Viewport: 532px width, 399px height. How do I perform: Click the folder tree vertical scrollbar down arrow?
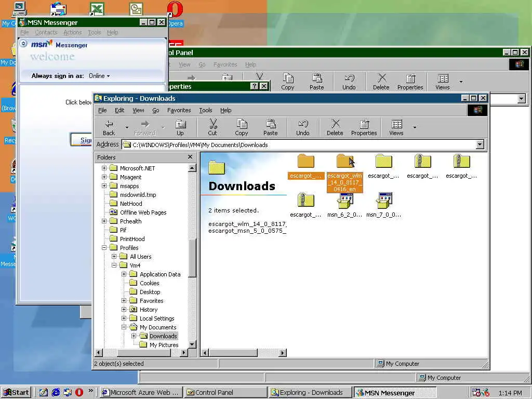point(192,344)
